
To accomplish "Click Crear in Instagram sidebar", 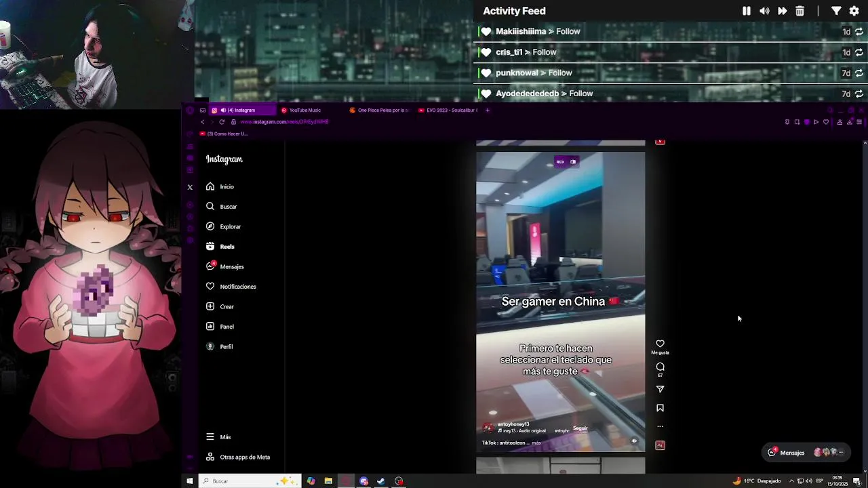I will click(x=220, y=306).
